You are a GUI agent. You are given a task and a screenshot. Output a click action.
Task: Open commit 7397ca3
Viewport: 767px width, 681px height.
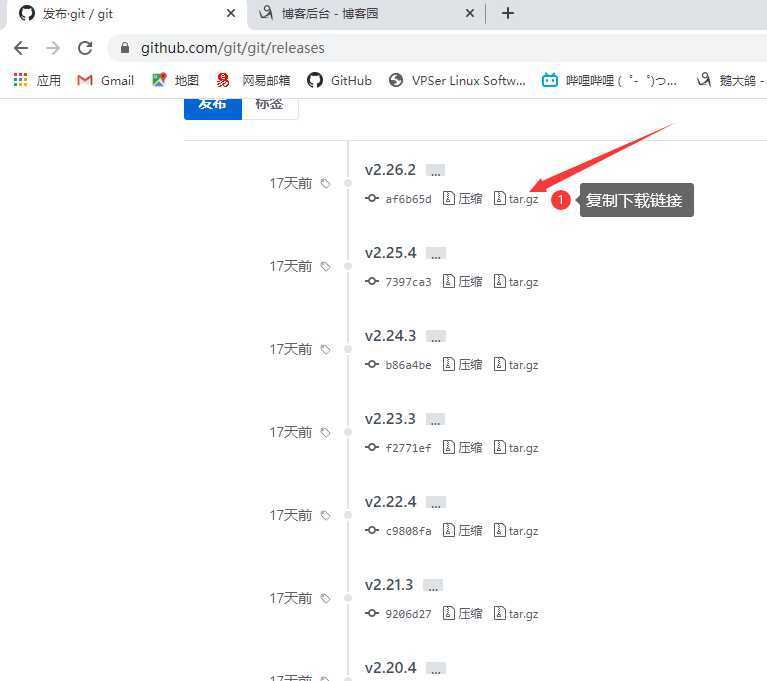click(x=408, y=282)
